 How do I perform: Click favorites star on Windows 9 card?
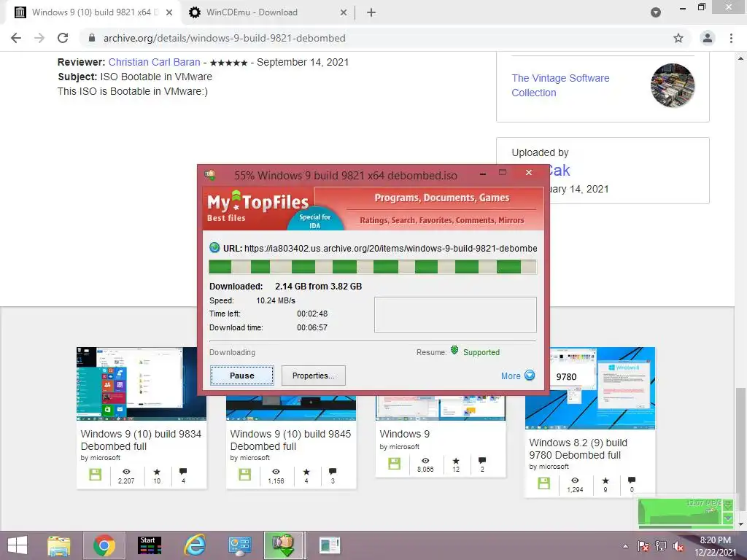pos(456,461)
